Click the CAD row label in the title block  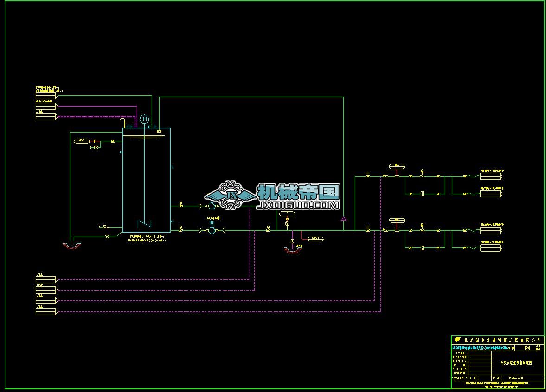tap(459, 373)
